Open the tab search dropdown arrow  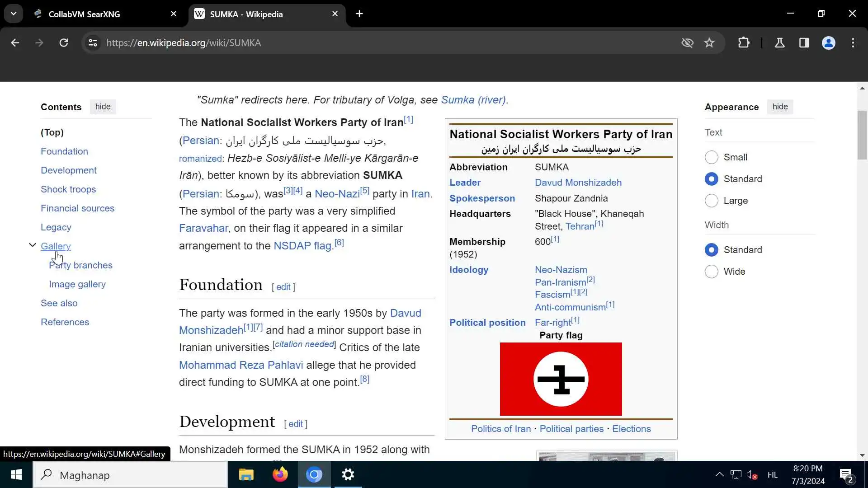point(14,14)
